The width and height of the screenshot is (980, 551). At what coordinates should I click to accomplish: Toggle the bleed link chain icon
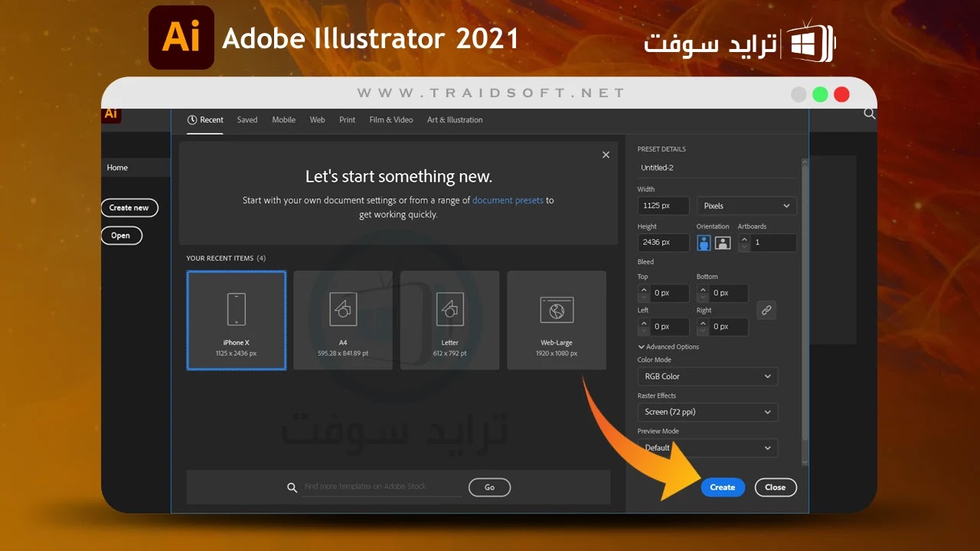766,310
